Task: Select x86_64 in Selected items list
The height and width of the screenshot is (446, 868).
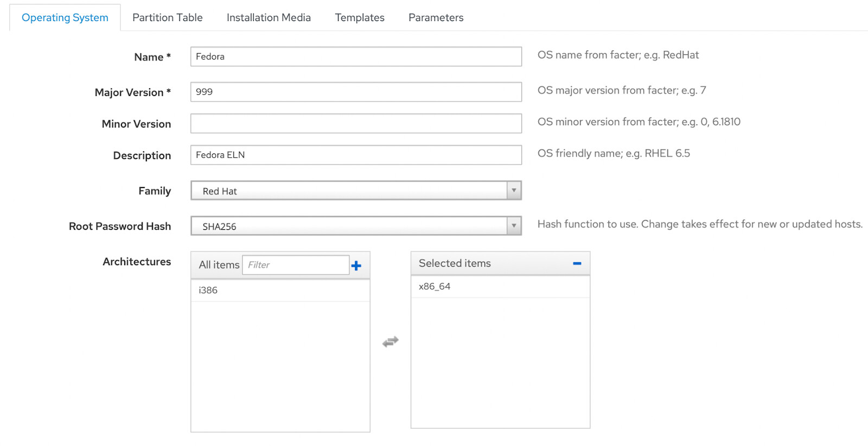Action: coord(500,287)
